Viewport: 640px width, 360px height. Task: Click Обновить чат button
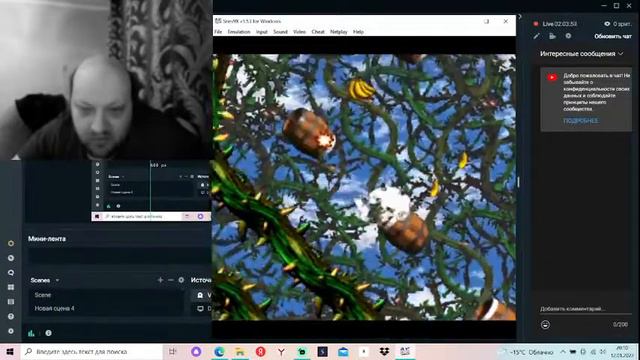pyautogui.click(x=613, y=36)
